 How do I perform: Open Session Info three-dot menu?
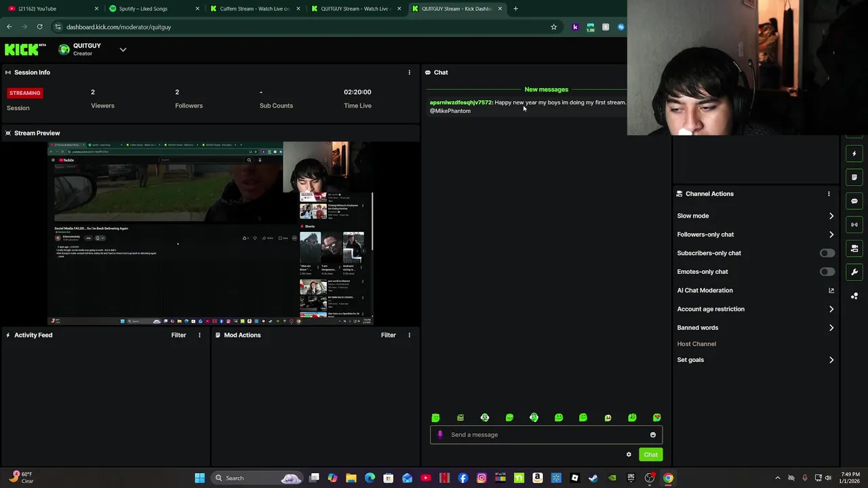coord(409,73)
